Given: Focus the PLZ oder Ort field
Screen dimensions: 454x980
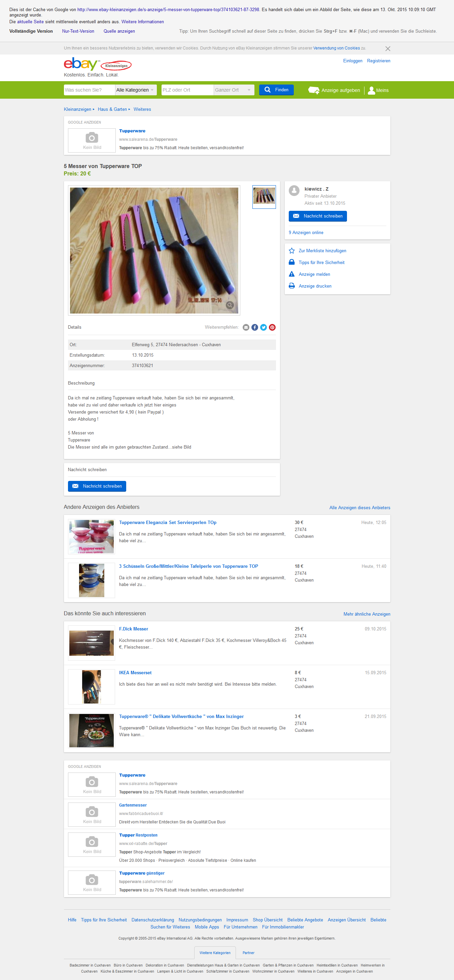Looking at the screenshot, I should [187, 90].
